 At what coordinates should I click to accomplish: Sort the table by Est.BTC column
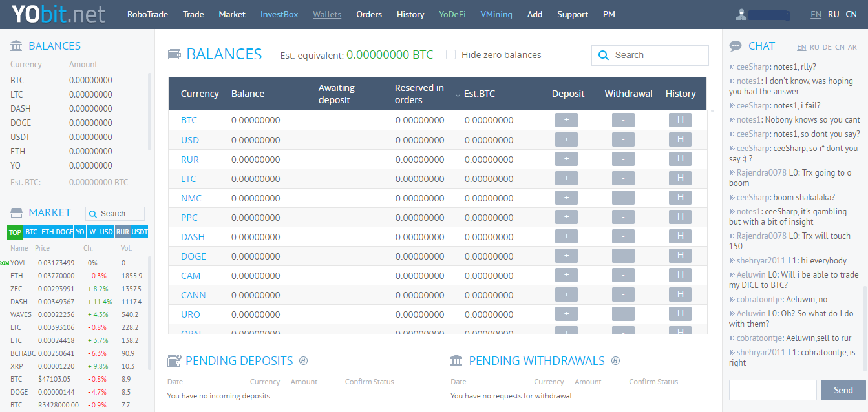pos(478,94)
